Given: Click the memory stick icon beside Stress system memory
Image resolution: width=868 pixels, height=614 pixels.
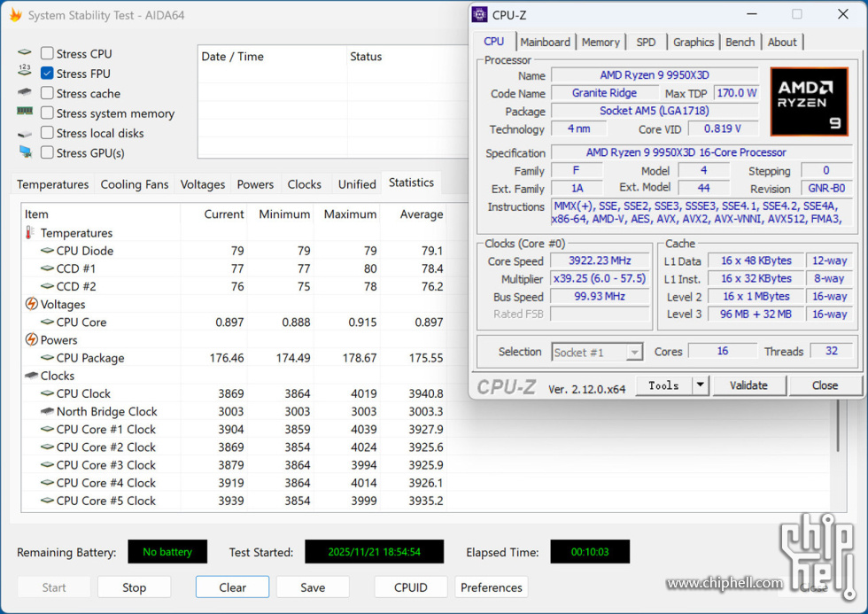Looking at the screenshot, I should click(x=25, y=113).
